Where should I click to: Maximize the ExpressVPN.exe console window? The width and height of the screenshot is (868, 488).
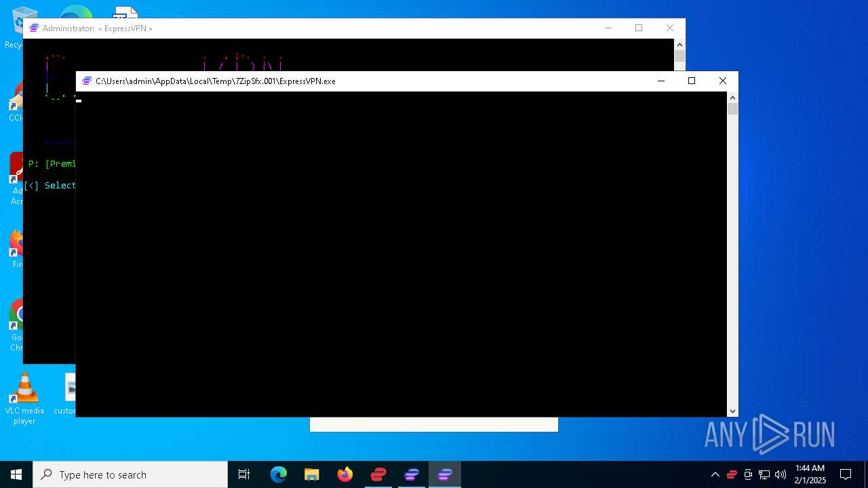click(692, 81)
